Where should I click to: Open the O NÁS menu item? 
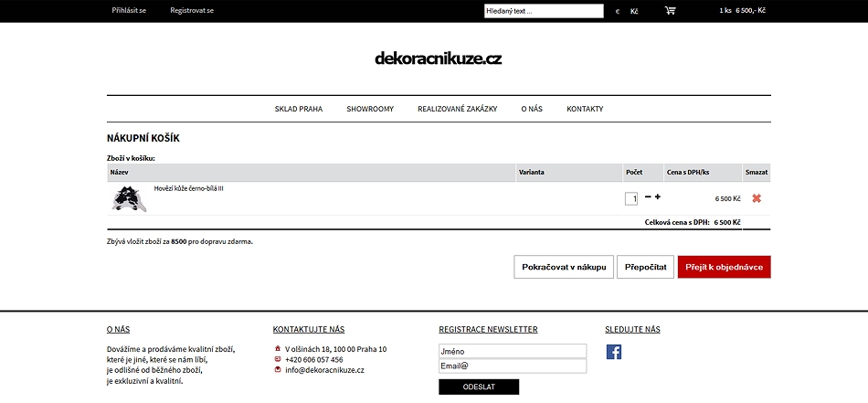532,109
